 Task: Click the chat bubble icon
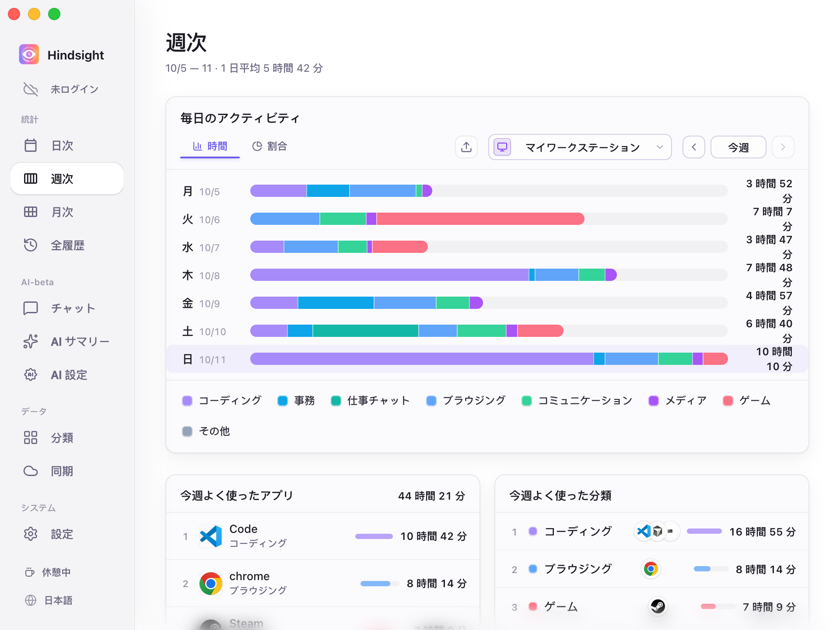click(31, 308)
